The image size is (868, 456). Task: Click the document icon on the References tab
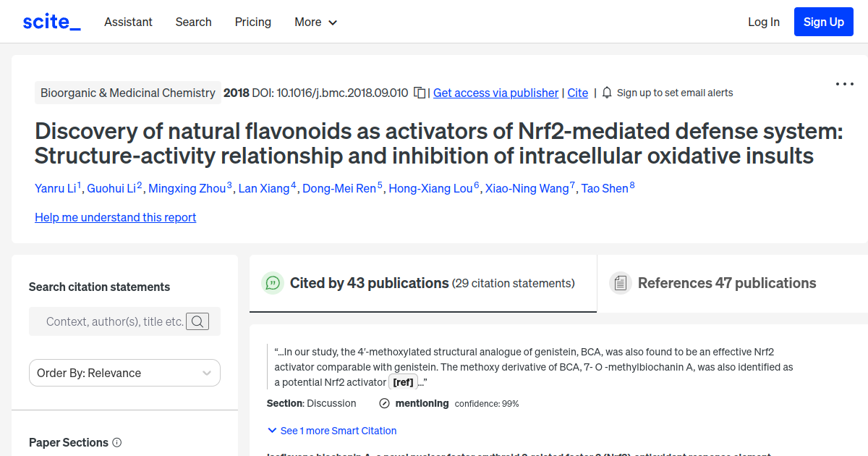(621, 282)
